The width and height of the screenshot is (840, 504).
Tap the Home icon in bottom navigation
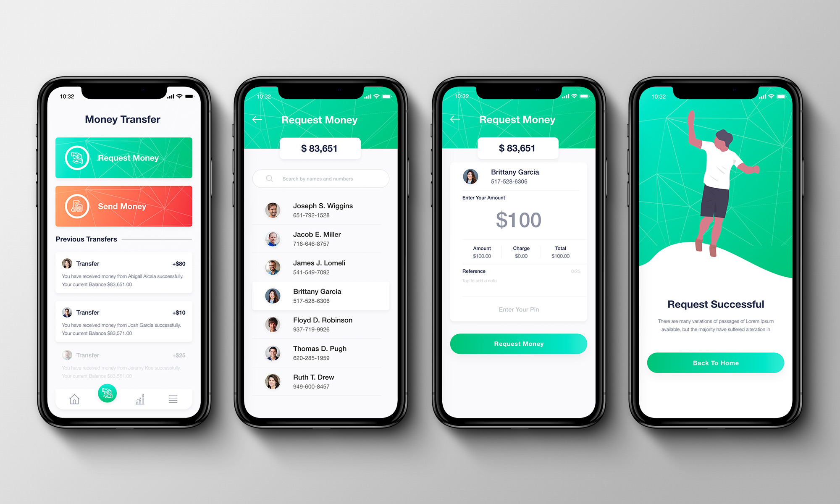[x=77, y=400]
